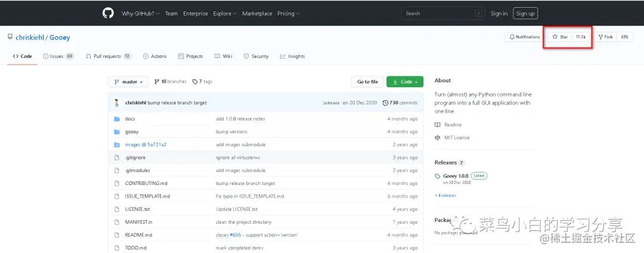Open the TODO.md file
This screenshot has height=253, width=644.
(136, 248)
